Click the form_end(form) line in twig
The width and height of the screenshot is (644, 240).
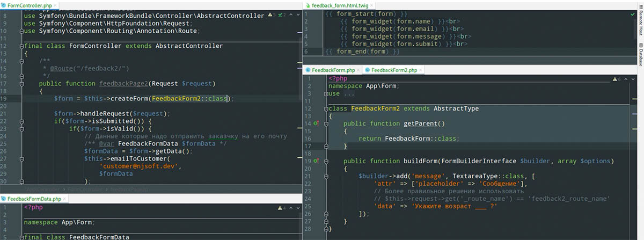pyautogui.click(x=362, y=51)
